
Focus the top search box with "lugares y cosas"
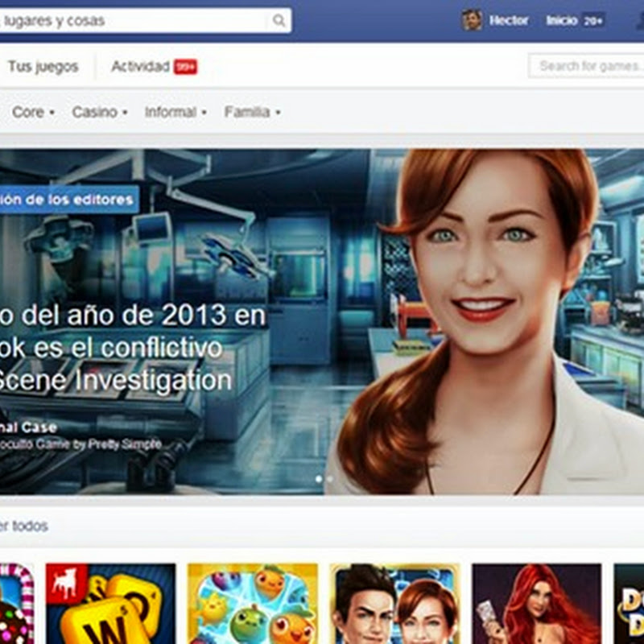click(x=146, y=20)
